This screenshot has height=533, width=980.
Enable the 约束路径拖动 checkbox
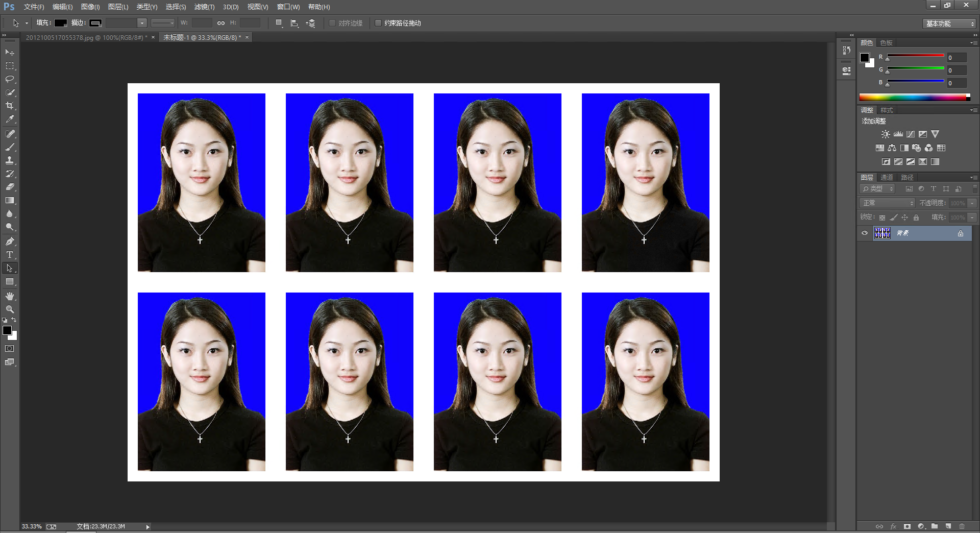pos(378,23)
